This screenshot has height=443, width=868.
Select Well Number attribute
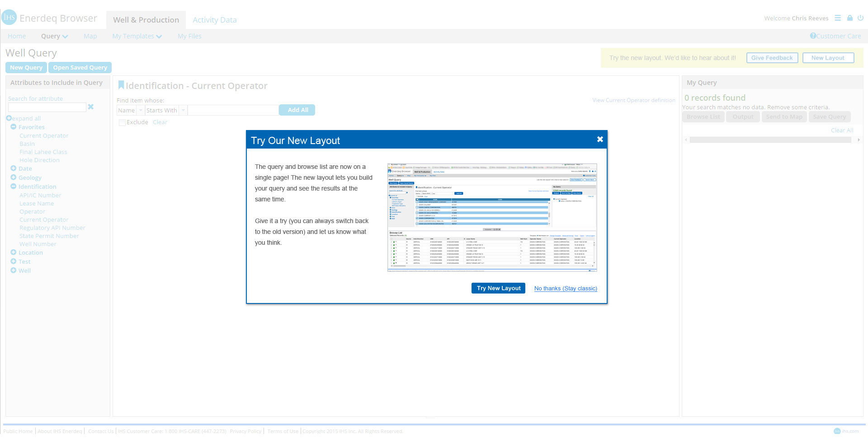pos(38,244)
